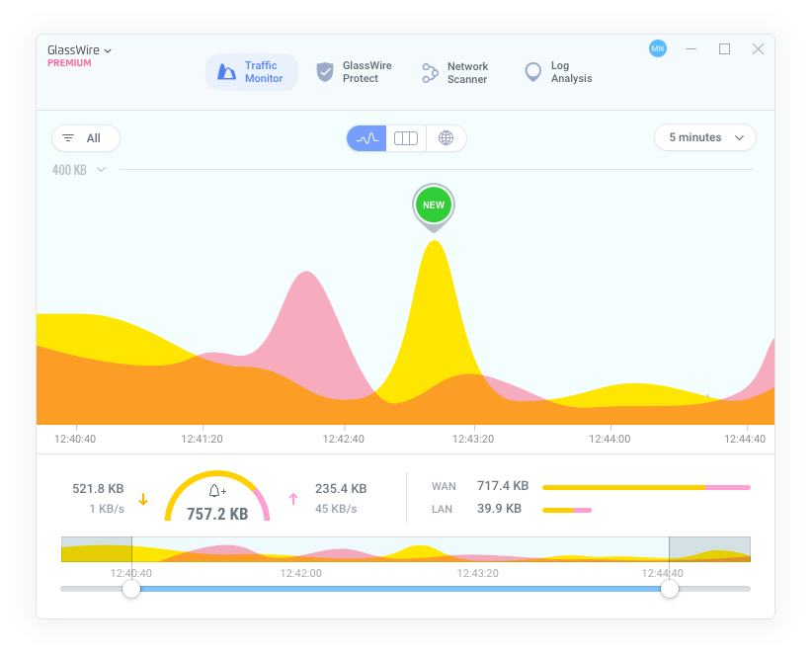The height and width of the screenshot is (657, 812).
Task: Switch to the globe map view
Action: click(x=446, y=138)
